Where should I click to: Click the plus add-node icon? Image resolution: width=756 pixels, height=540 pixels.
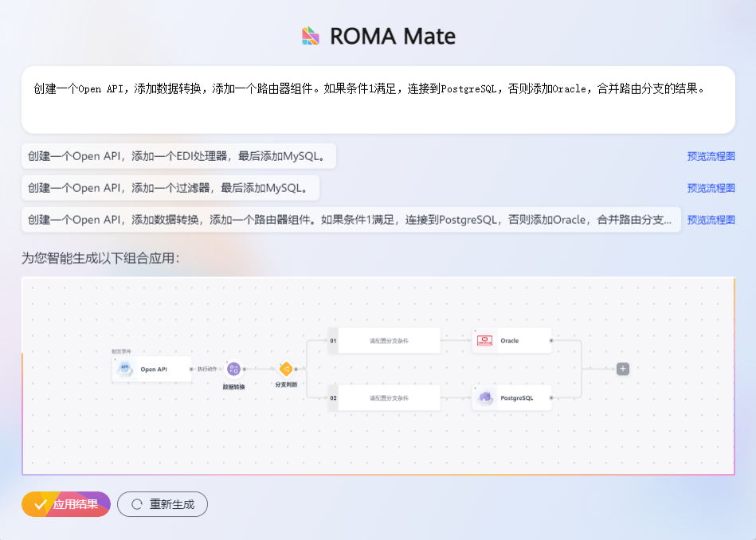623,369
